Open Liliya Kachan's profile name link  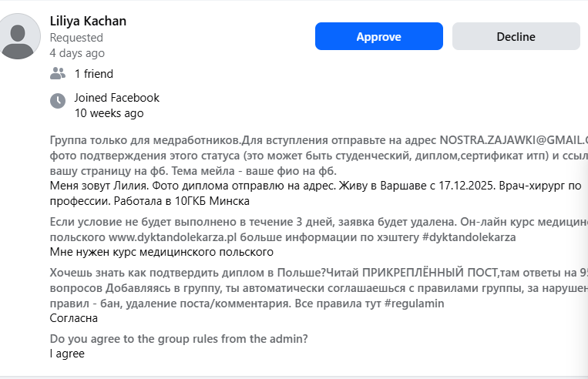pyautogui.click(x=88, y=21)
